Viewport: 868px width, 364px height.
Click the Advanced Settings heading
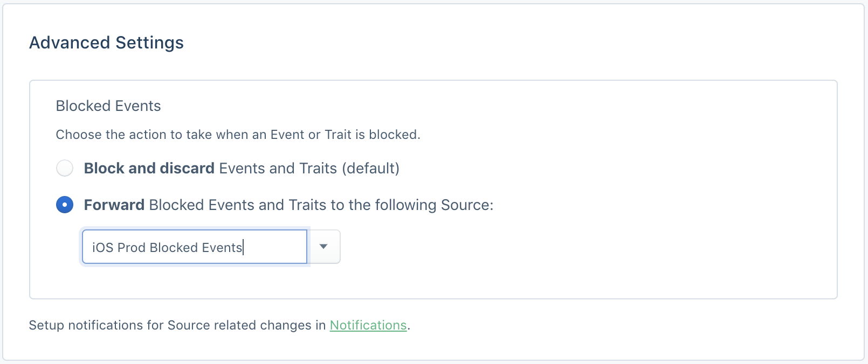(x=106, y=43)
